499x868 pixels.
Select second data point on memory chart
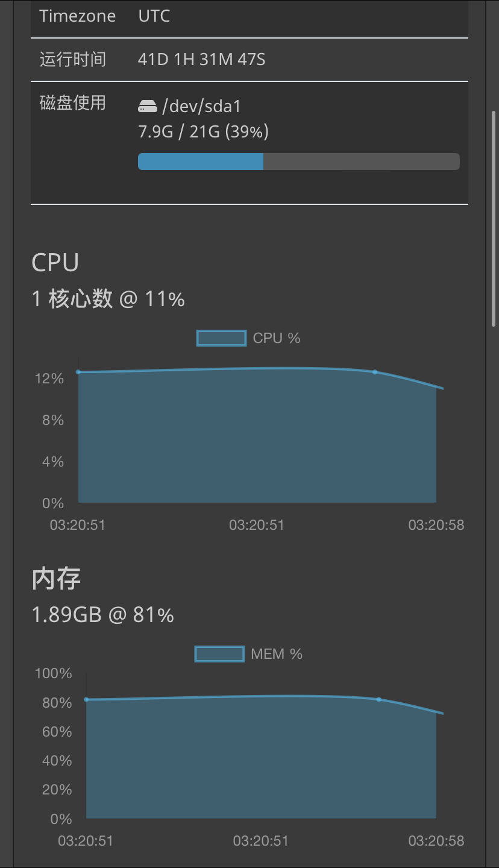tap(378, 699)
